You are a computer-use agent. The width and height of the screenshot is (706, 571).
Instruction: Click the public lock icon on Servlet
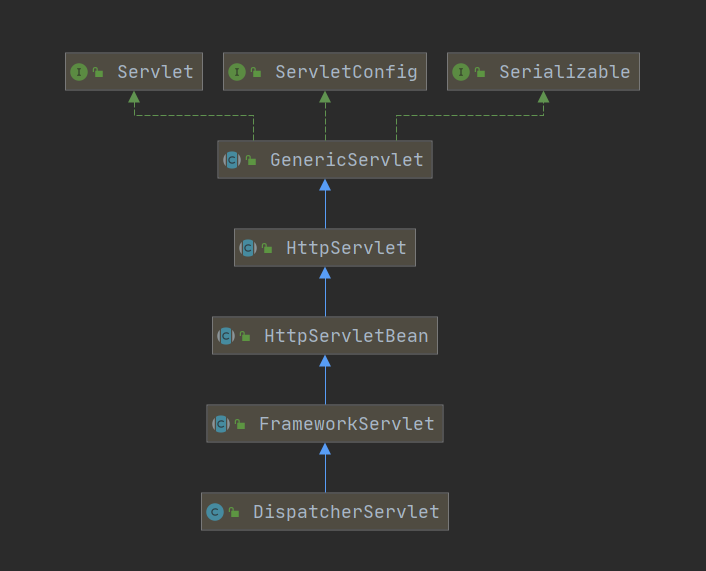[98, 72]
